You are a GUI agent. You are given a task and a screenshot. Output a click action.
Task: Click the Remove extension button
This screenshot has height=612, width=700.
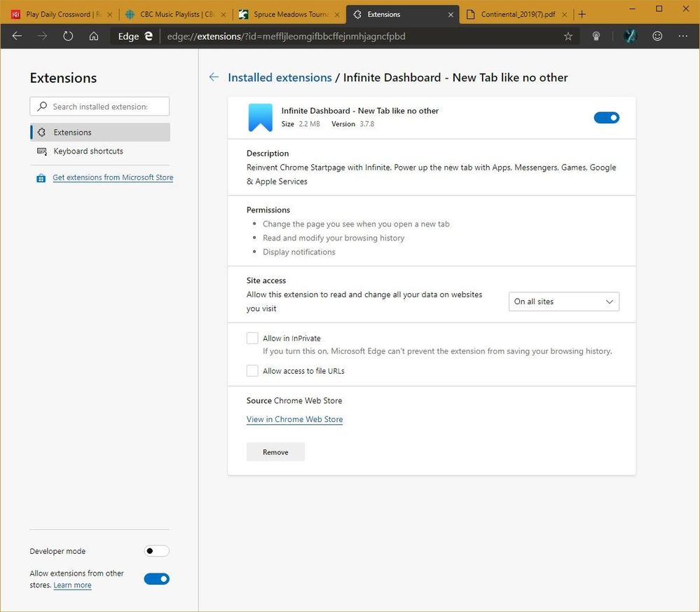click(275, 452)
